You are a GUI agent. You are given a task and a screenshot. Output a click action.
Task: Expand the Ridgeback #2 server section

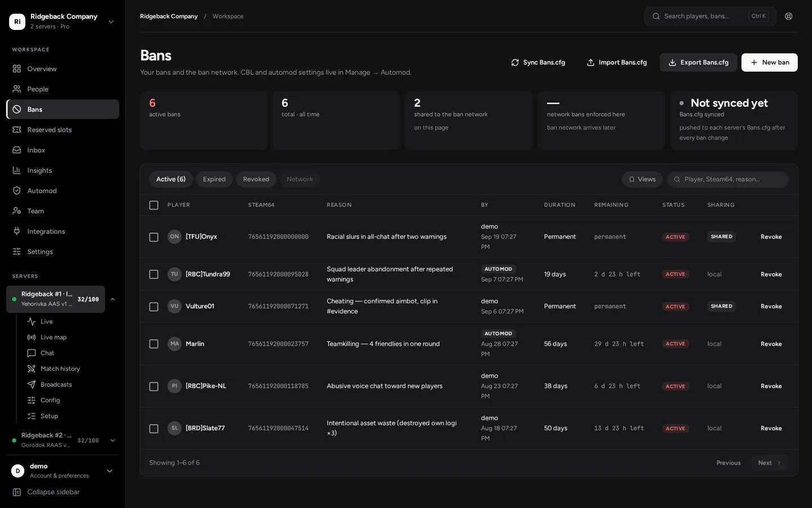click(112, 440)
